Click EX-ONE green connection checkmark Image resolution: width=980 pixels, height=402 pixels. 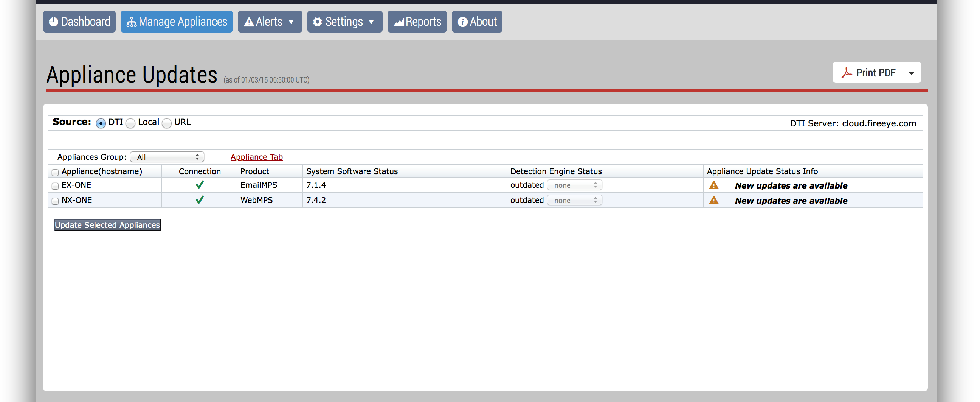pyautogui.click(x=200, y=185)
